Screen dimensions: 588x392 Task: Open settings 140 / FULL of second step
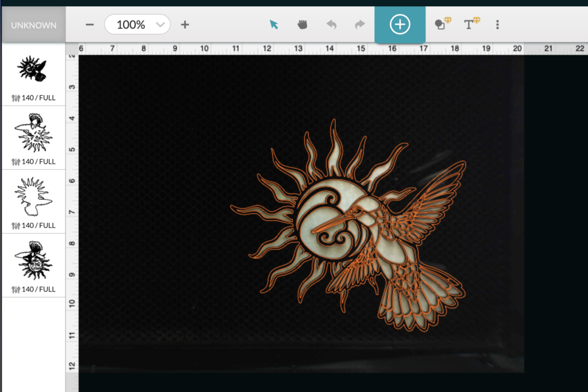point(33,161)
